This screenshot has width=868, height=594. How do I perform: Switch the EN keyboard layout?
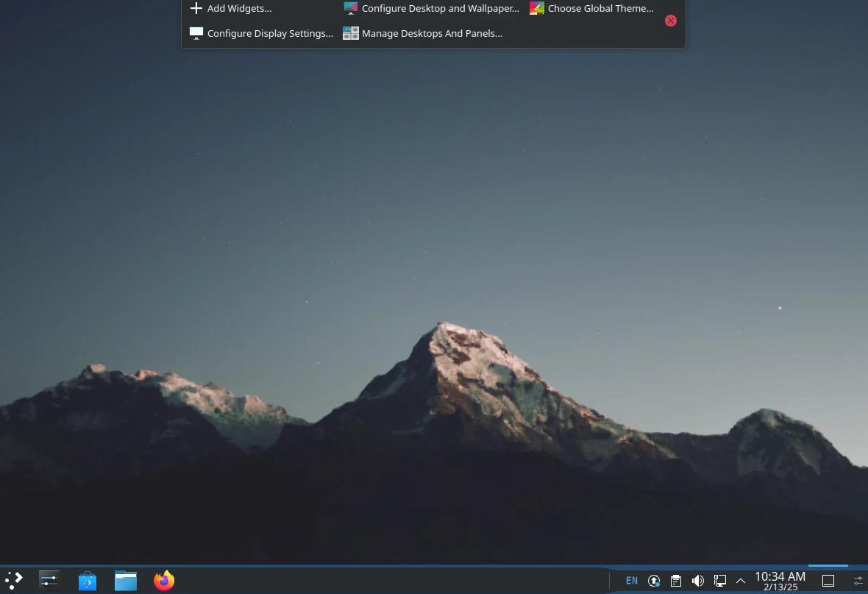coord(631,580)
